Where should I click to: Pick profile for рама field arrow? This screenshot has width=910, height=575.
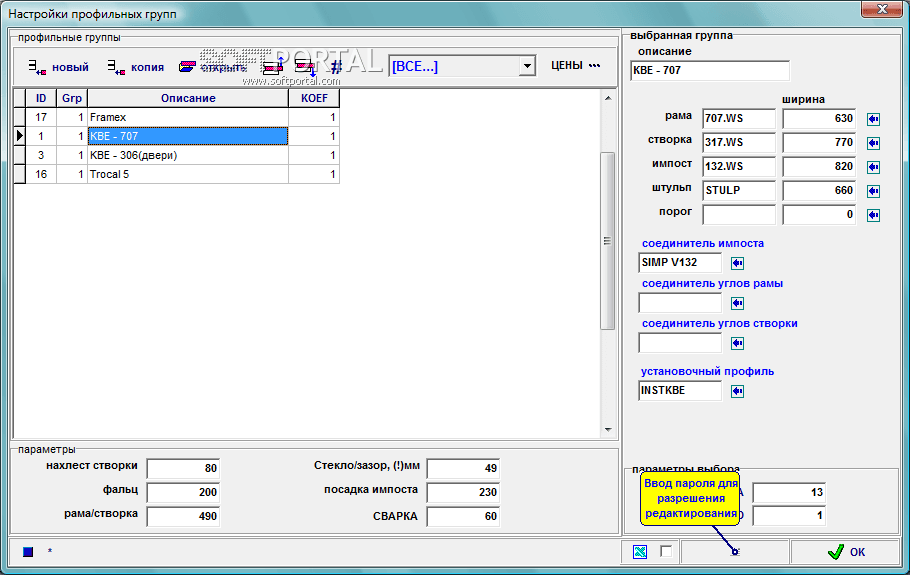pyautogui.click(x=873, y=119)
